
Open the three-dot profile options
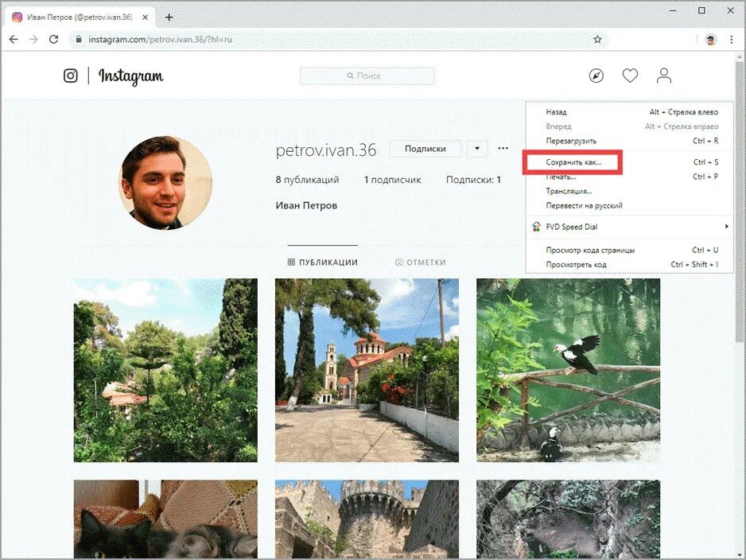click(503, 148)
